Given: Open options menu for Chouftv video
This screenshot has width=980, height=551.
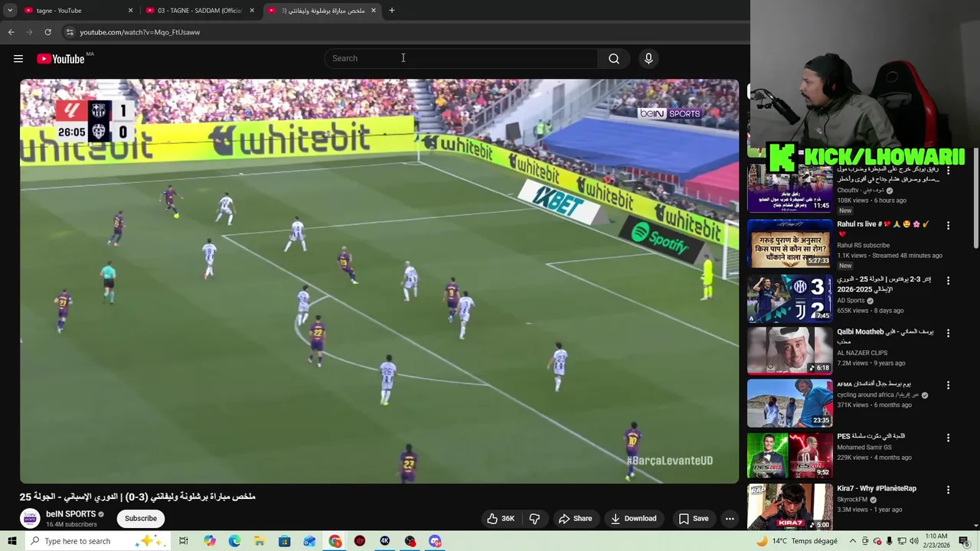Looking at the screenshot, I should pyautogui.click(x=948, y=171).
